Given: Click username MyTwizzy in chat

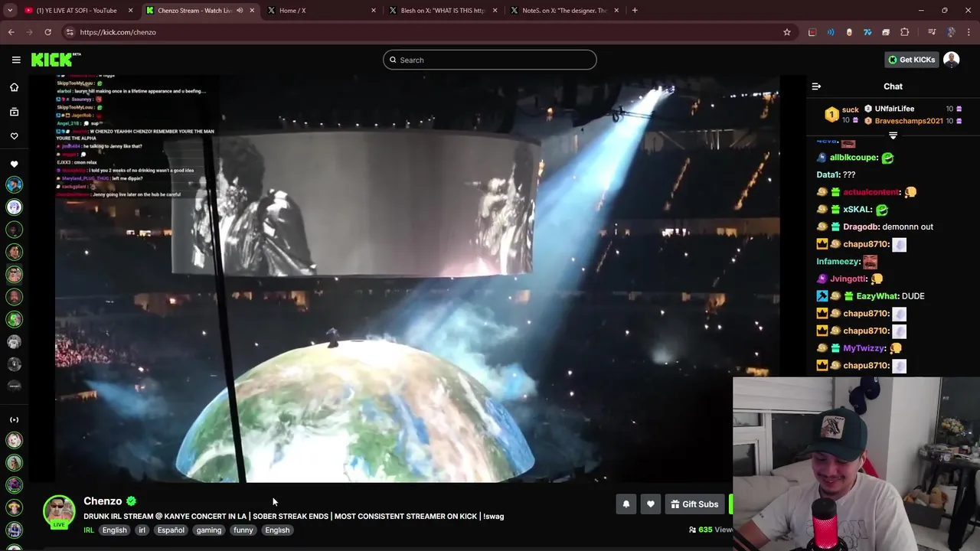Looking at the screenshot, I should (864, 348).
